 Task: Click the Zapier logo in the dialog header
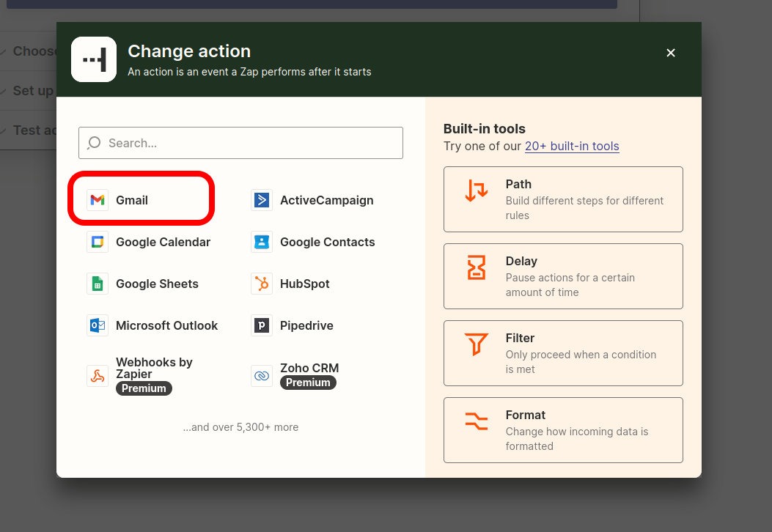pyautogui.click(x=94, y=59)
